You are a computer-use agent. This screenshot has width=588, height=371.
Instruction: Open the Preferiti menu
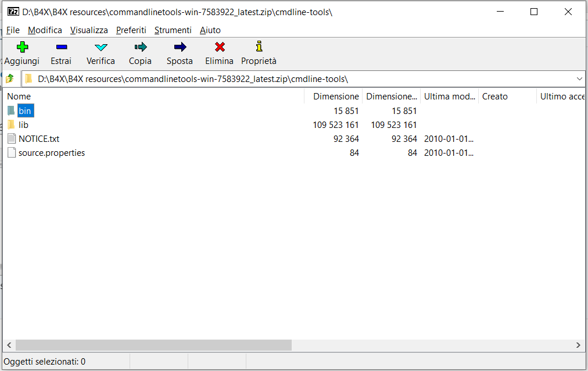click(x=131, y=30)
